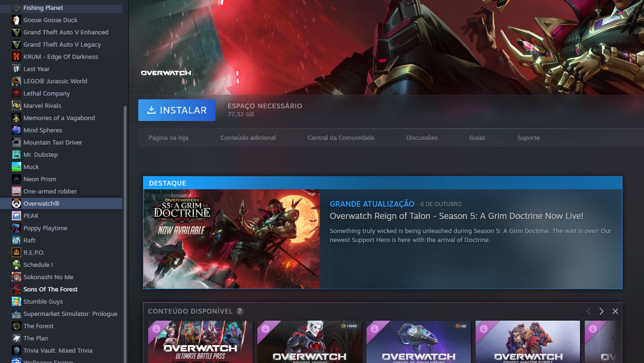The width and height of the screenshot is (644, 363).
Task: Click the library sidebar scrollbar
Action: pyautogui.click(x=125, y=234)
